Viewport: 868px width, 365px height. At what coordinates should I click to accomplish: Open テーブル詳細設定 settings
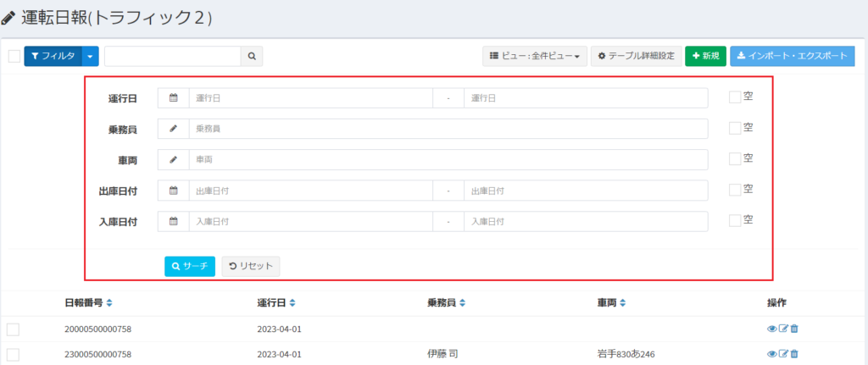636,57
